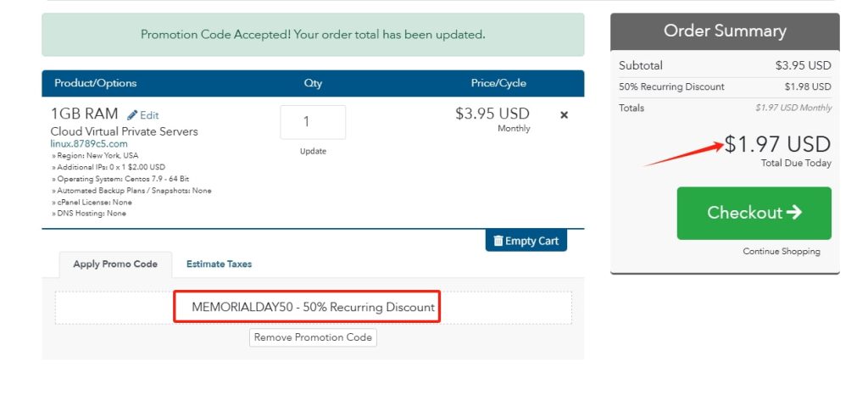Viewport: 868px width, 417px height.
Task: Click the pencil Edit icon beside 1GB RAM
Action: (133, 115)
